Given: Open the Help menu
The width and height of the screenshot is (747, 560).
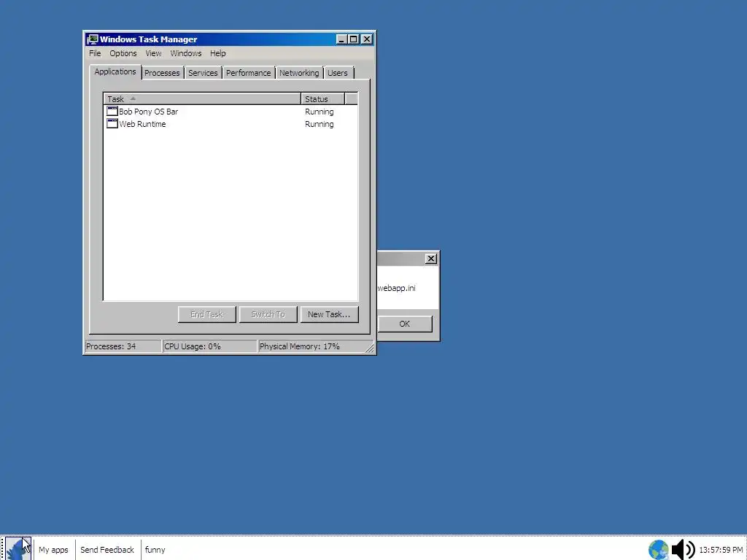Looking at the screenshot, I should pos(217,53).
